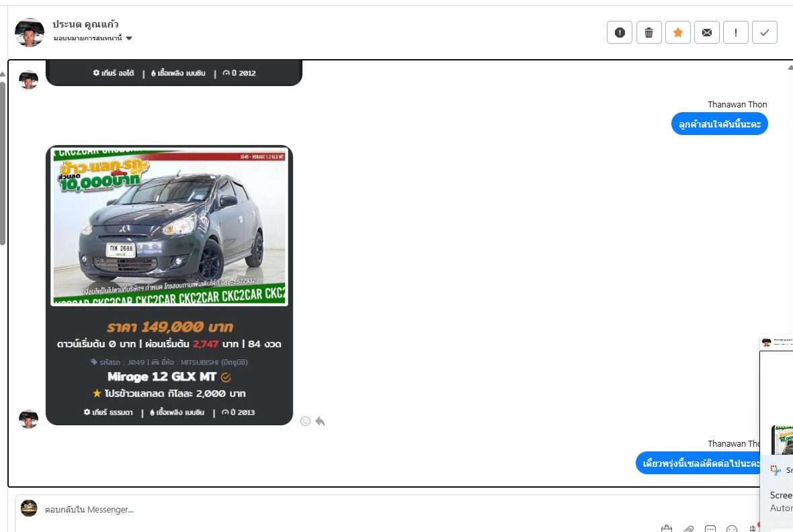
Task: Click the conversation scrollbar on the left edge
Action: click(x=3, y=161)
